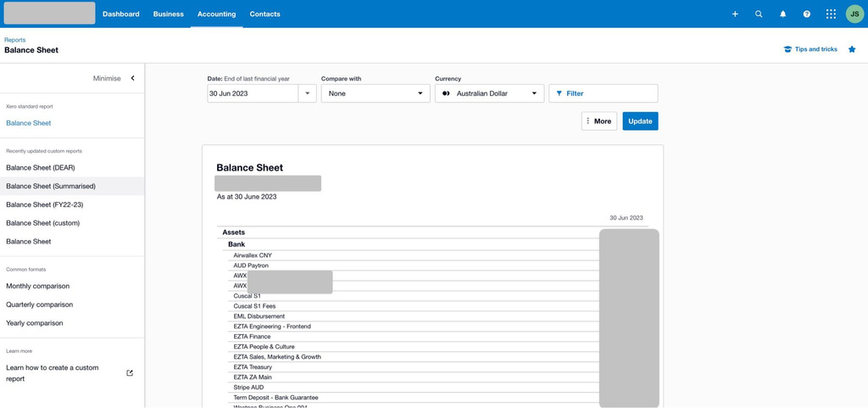The height and width of the screenshot is (408, 868).
Task: Go to Reports breadcrumb link
Action: [15, 40]
